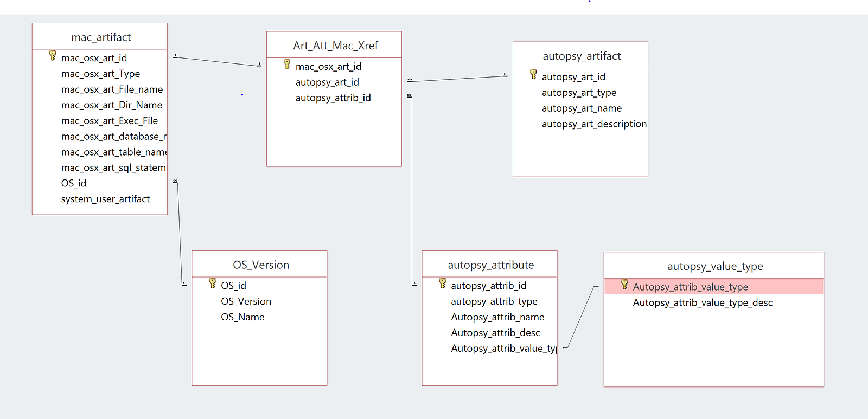Click the key icon in the OS_Version table

[x=212, y=283]
